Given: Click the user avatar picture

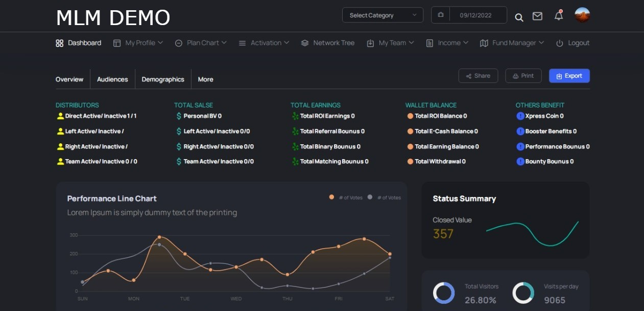Looking at the screenshot, I should 582,15.
